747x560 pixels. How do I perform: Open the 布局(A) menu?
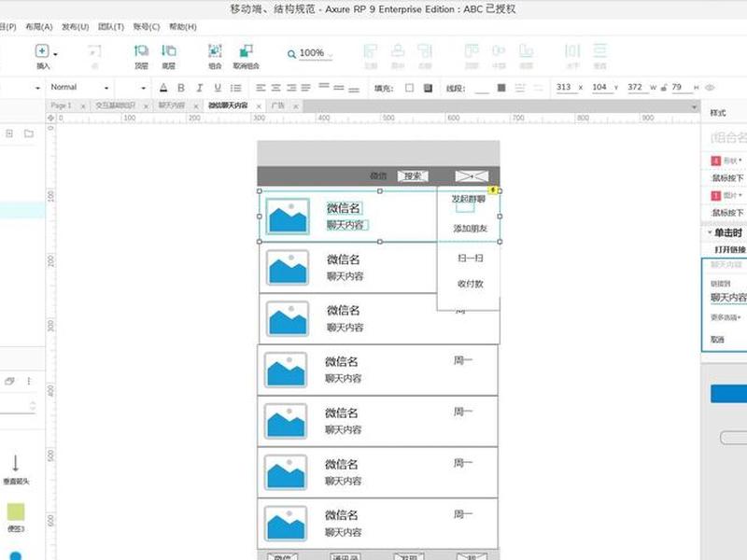[39, 27]
